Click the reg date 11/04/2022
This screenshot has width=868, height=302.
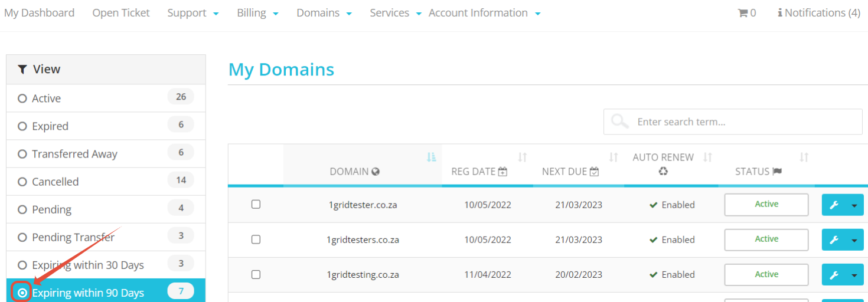click(488, 274)
